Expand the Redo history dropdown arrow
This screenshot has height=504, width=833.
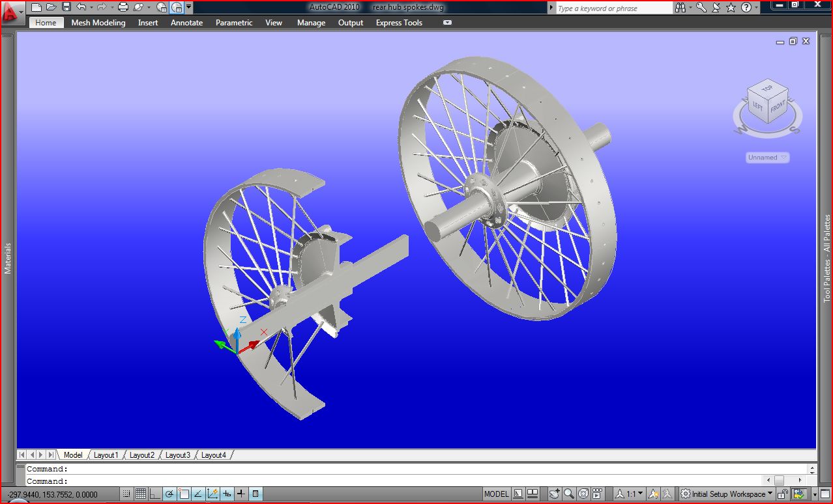(112, 7)
